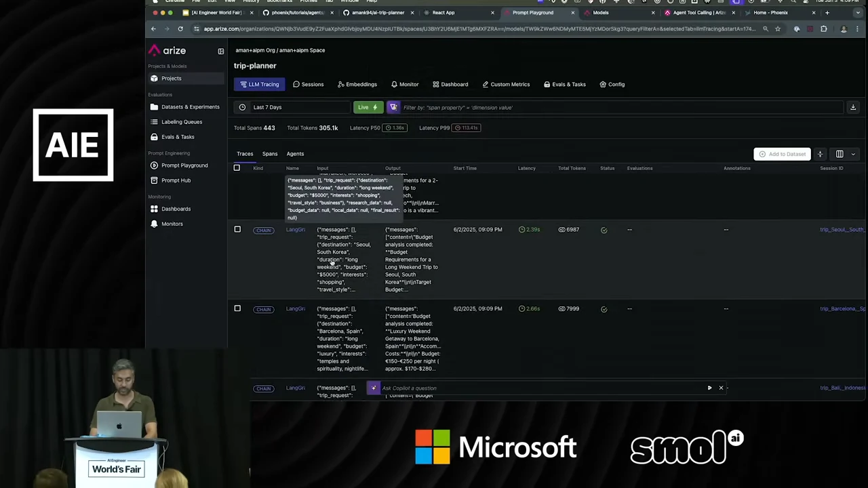Image resolution: width=868 pixels, height=488 pixels.
Task: Open the trip_Seoul session link
Action: (x=842, y=230)
